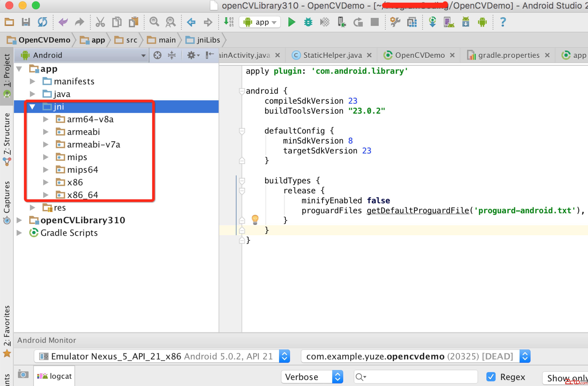Click the Save All floppy icon
588x386 pixels.
(x=26, y=22)
